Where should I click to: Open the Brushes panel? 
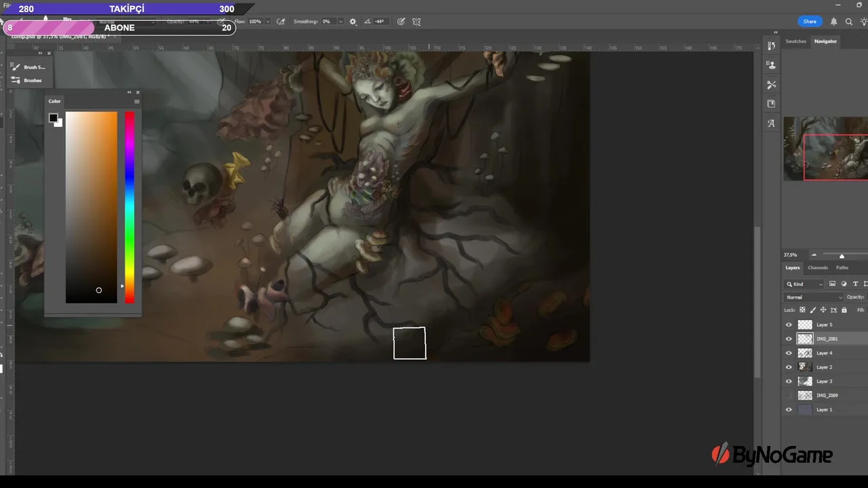[x=26, y=80]
